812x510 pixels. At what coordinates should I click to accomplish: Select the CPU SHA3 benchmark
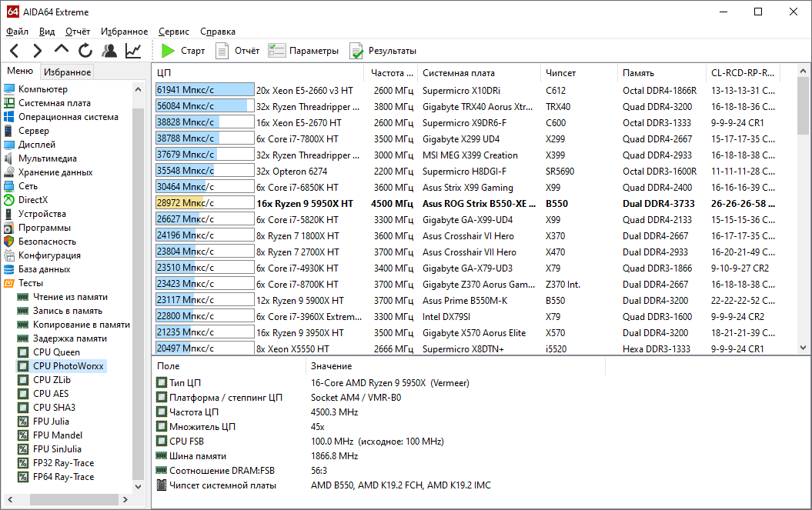click(55, 408)
